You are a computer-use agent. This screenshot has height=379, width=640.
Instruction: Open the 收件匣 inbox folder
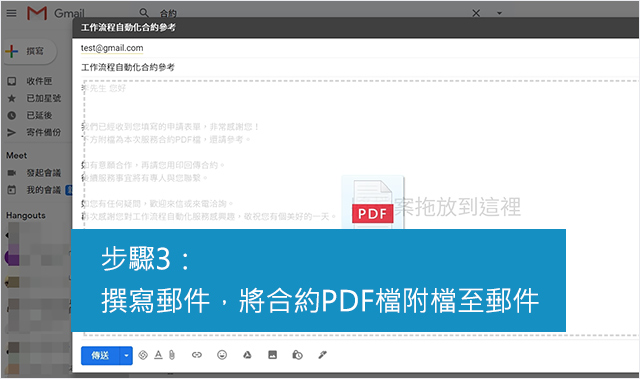pyautogui.click(x=39, y=81)
